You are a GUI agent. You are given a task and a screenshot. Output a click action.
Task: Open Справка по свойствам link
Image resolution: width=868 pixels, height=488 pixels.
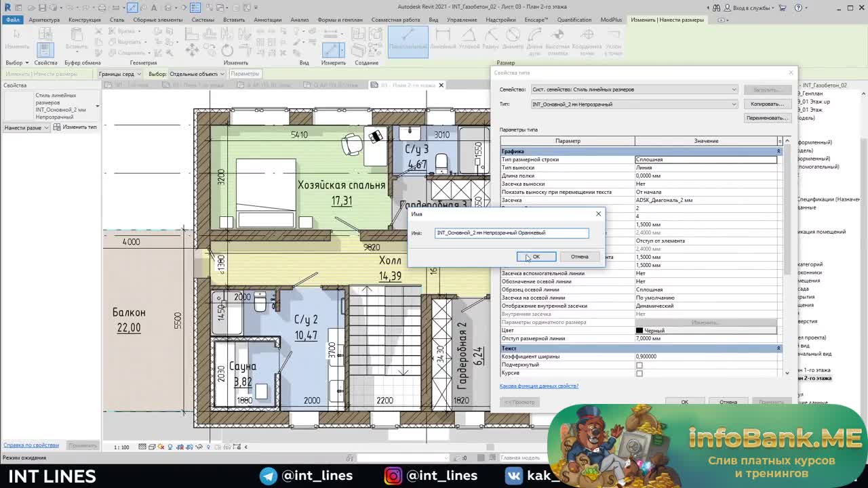(31, 445)
